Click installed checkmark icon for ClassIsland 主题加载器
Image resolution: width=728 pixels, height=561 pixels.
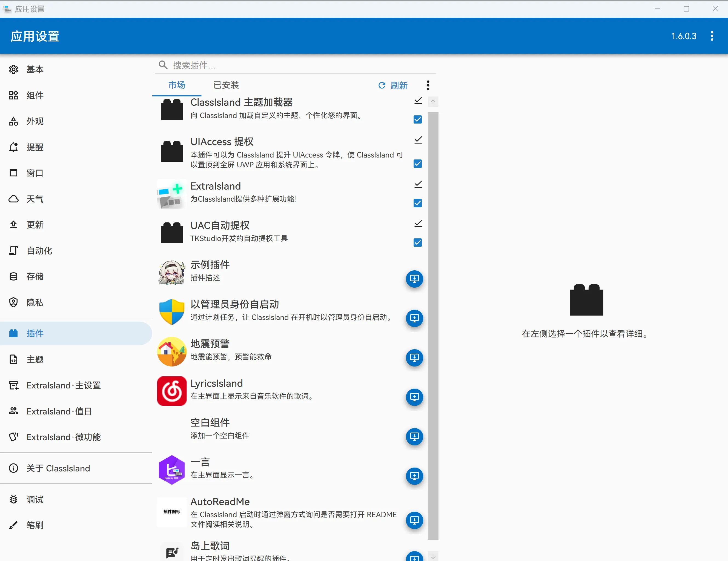[x=418, y=101]
